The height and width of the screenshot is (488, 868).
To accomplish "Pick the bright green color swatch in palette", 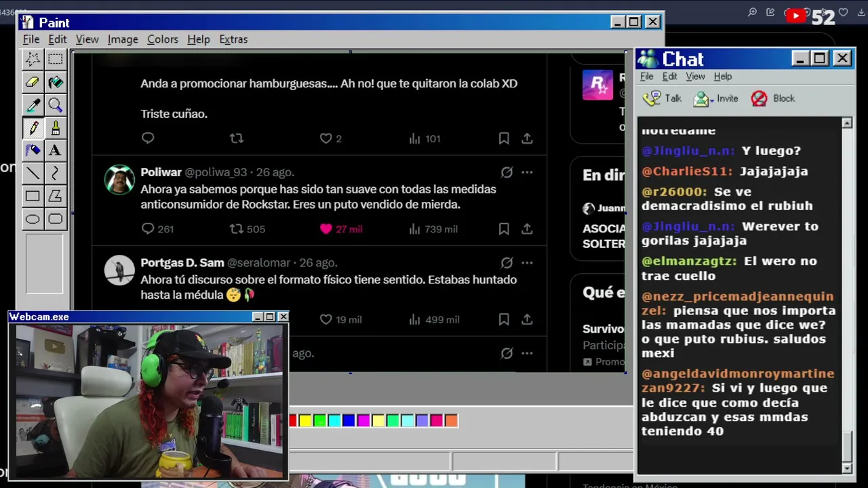I will 319,421.
